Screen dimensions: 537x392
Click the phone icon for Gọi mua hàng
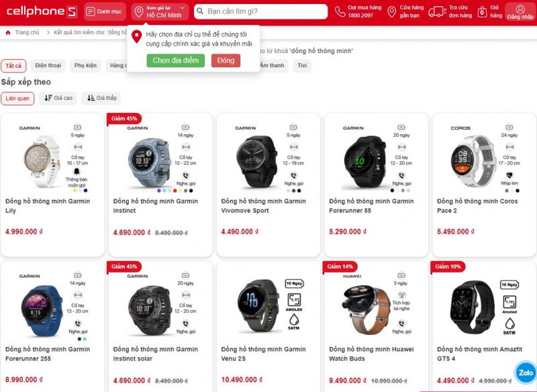pyautogui.click(x=340, y=11)
